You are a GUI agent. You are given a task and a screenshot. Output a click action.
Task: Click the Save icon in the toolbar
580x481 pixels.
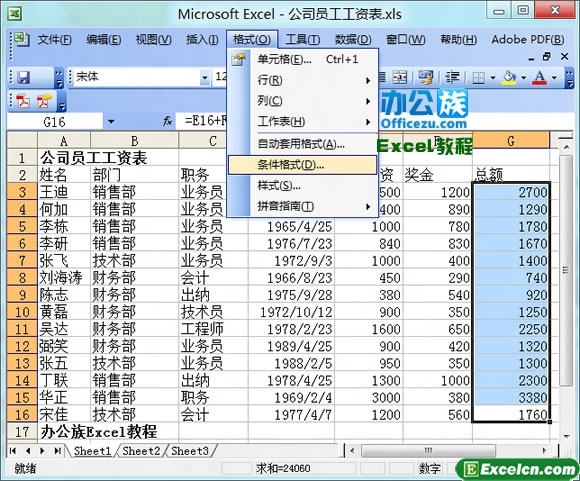coord(24,78)
